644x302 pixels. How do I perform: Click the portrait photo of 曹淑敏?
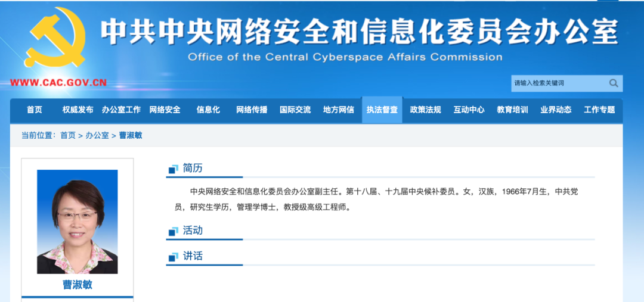click(x=77, y=222)
